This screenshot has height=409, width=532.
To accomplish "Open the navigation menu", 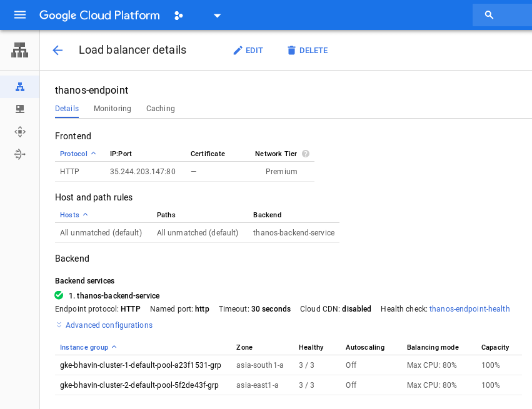I will click(20, 15).
